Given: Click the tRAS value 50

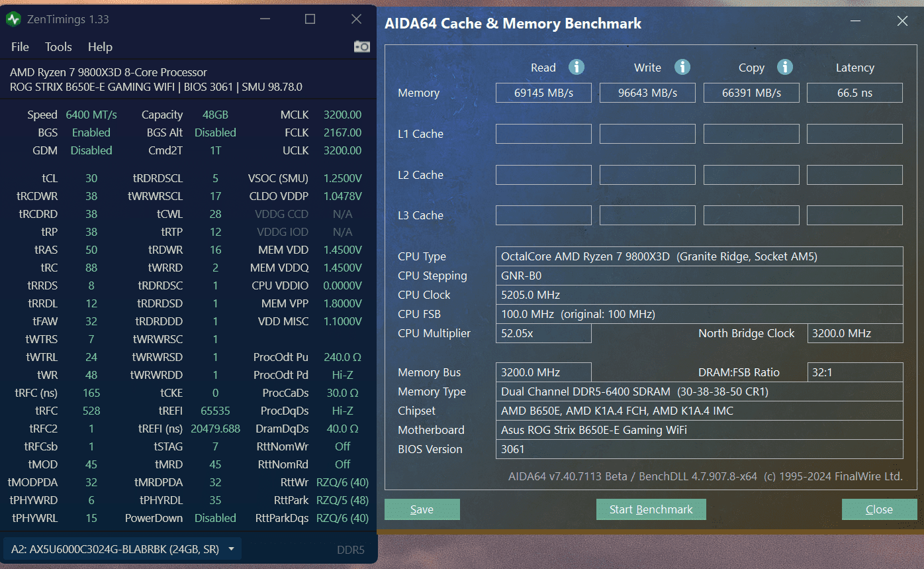Looking at the screenshot, I should tap(91, 250).
